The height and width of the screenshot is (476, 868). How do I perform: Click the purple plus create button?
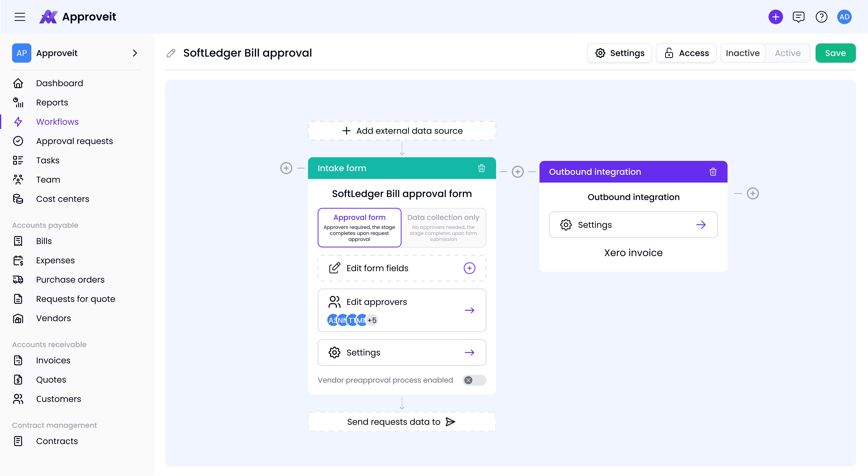[x=776, y=17]
